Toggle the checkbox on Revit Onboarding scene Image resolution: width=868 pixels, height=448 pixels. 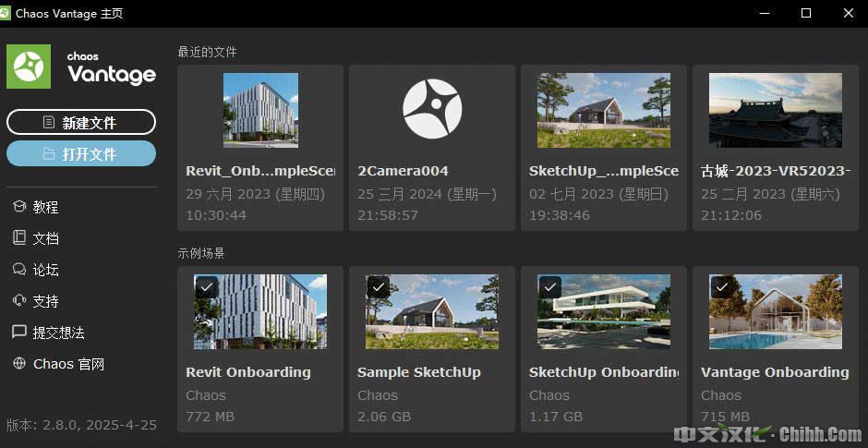coord(206,287)
